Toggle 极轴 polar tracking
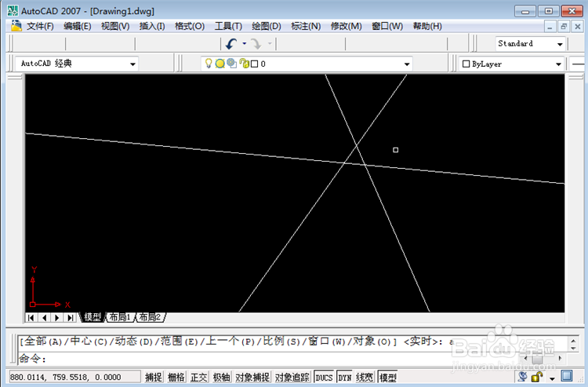 click(x=221, y=378)
